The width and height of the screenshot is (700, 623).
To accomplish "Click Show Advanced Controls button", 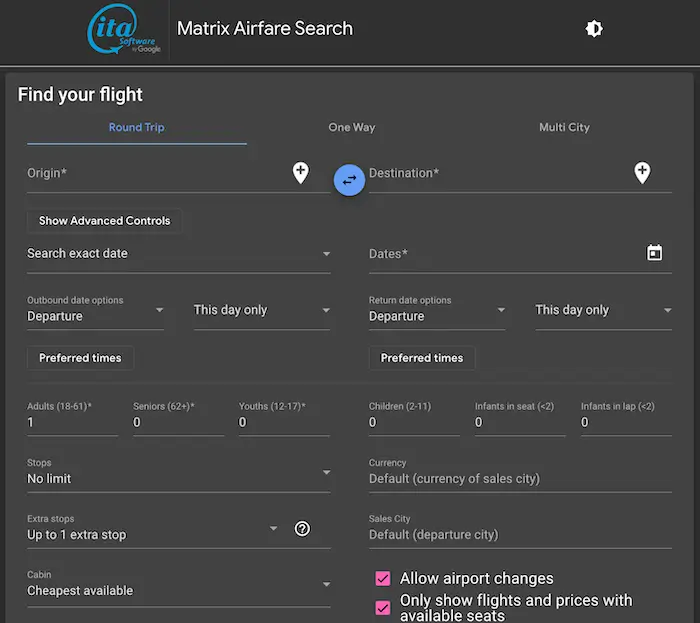I will coord(104,221).
